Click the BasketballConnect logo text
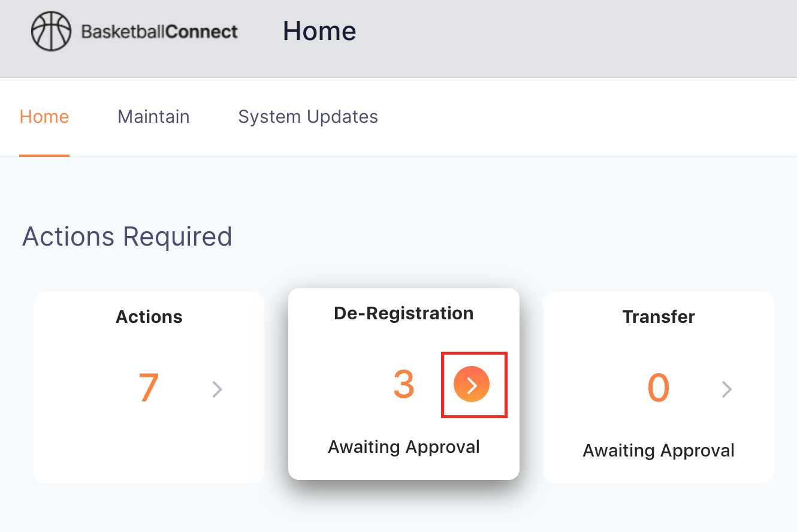The image size is (797, 532). (x=159, y=31)
